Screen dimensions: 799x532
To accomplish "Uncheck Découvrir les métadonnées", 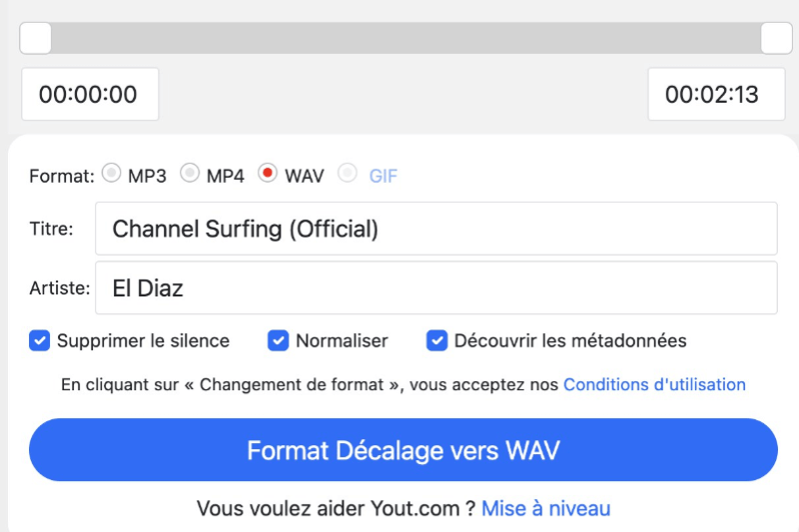I will tap(436, 341).
